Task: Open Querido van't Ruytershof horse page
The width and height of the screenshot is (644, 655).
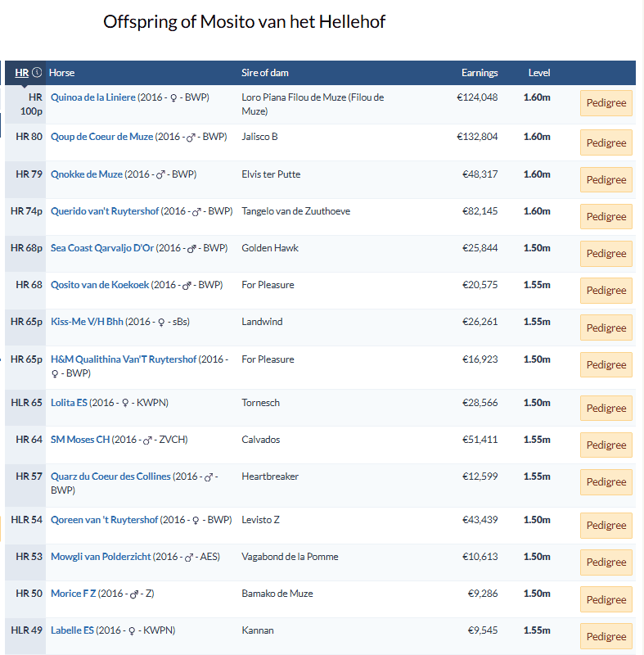Action: tap(105, 211)
